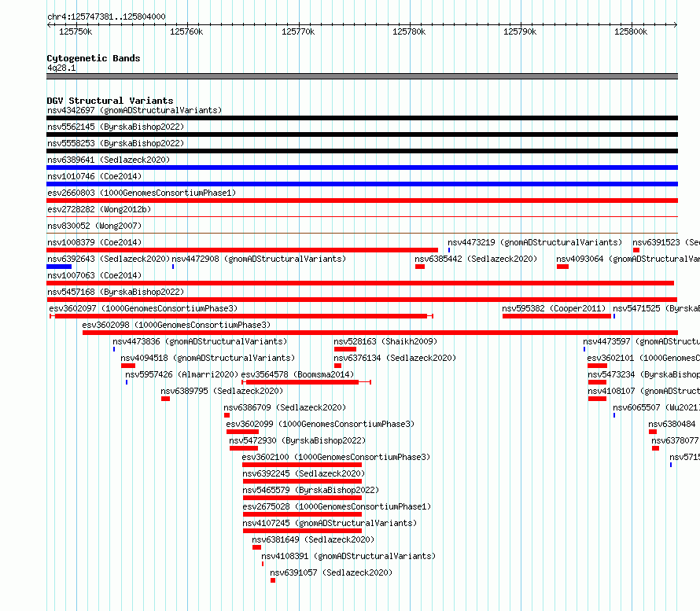Click the red bar under esv3602100
Image resolution: width=700 pixels, height=611 pixels.
302,465
